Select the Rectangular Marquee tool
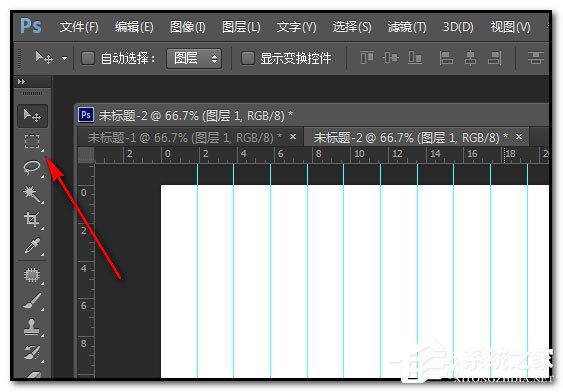 point(32,141)
